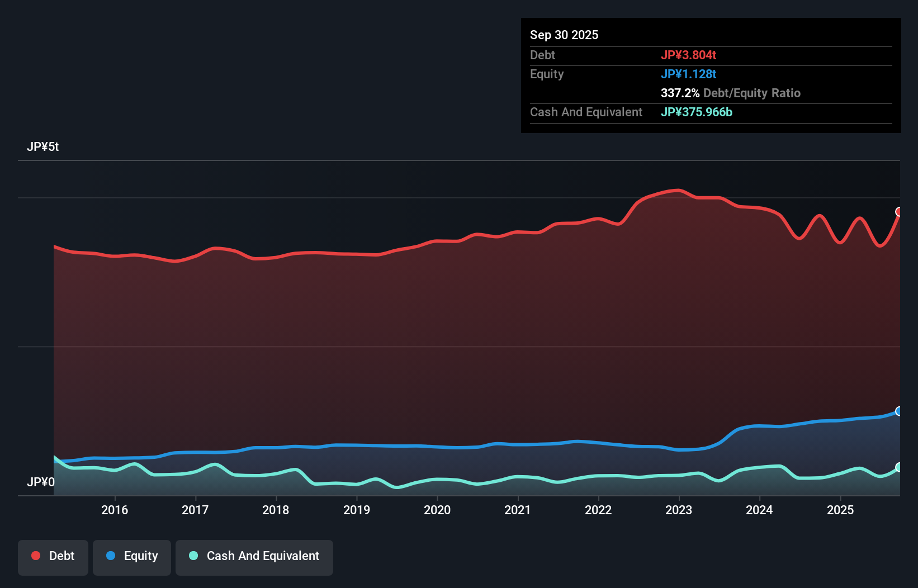Click the 2023 x-axis label

point(679,510)
